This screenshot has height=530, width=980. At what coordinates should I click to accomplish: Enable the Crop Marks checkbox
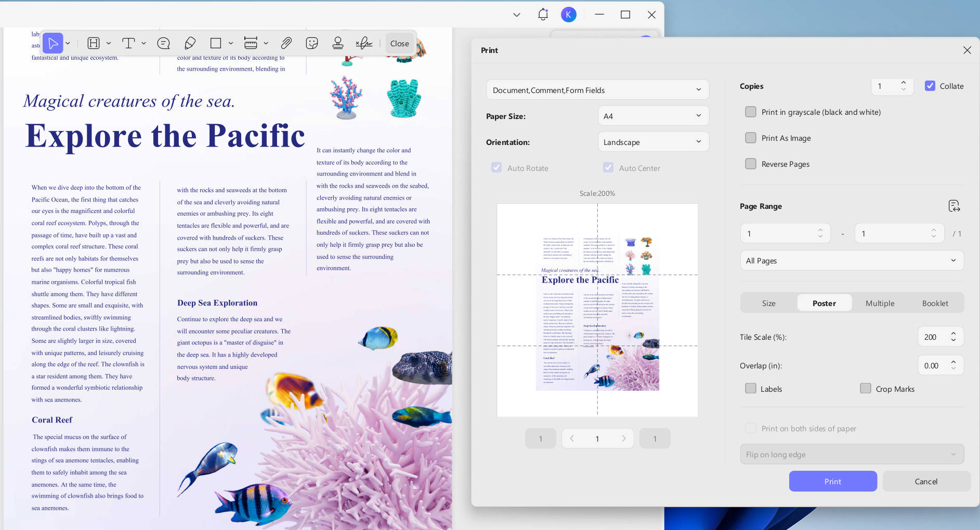[x=866, y=388]
